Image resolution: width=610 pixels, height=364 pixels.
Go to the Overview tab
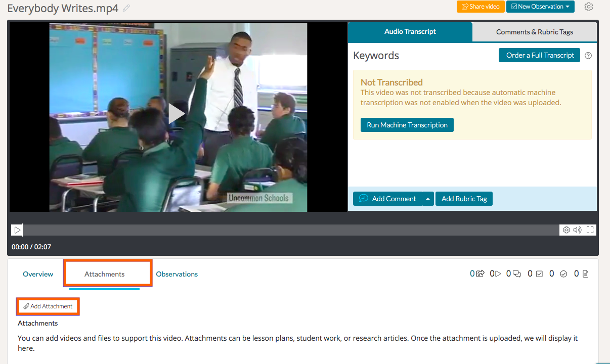click(38, 274)
